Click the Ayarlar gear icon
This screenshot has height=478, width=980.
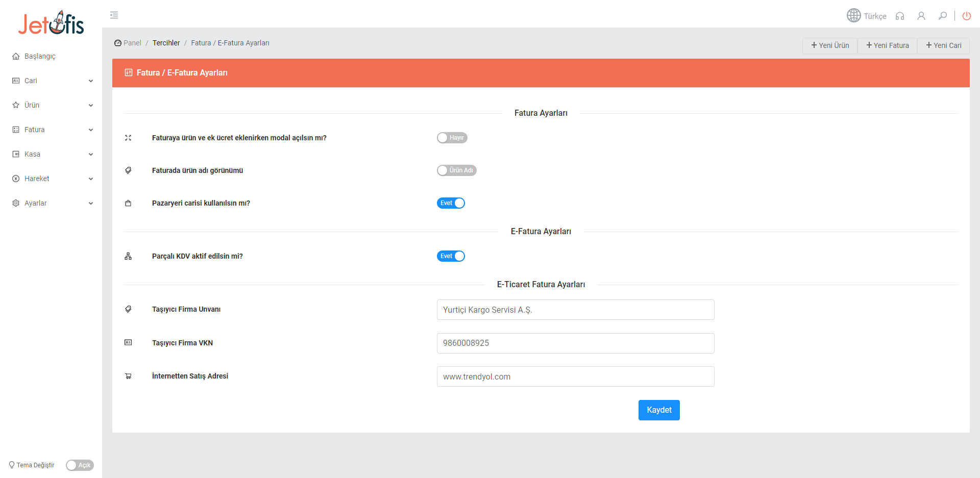point(16,203)
